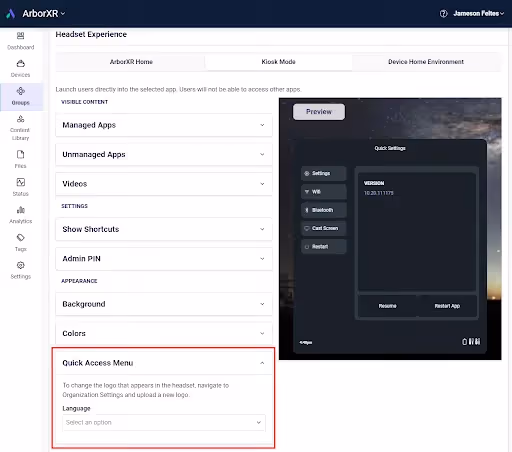Expand the Managed Apps section
Image resolution: width=512 pixels, height=452 pixels.
pos(164,125)
